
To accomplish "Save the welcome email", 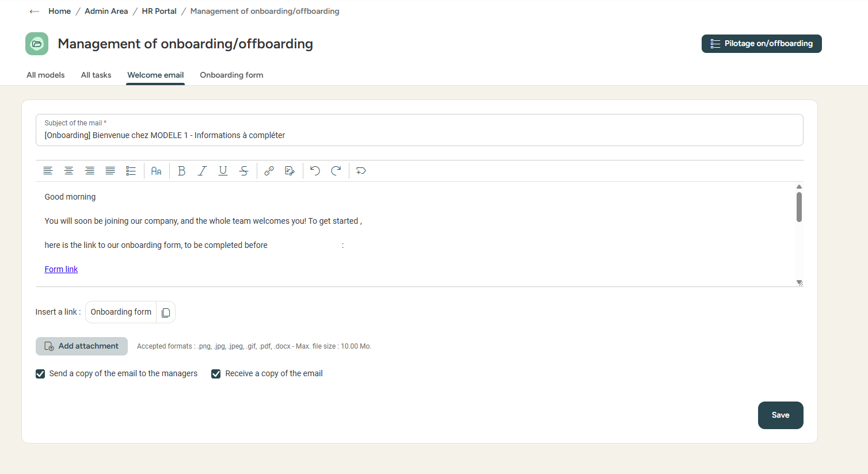I will (780, 415).
